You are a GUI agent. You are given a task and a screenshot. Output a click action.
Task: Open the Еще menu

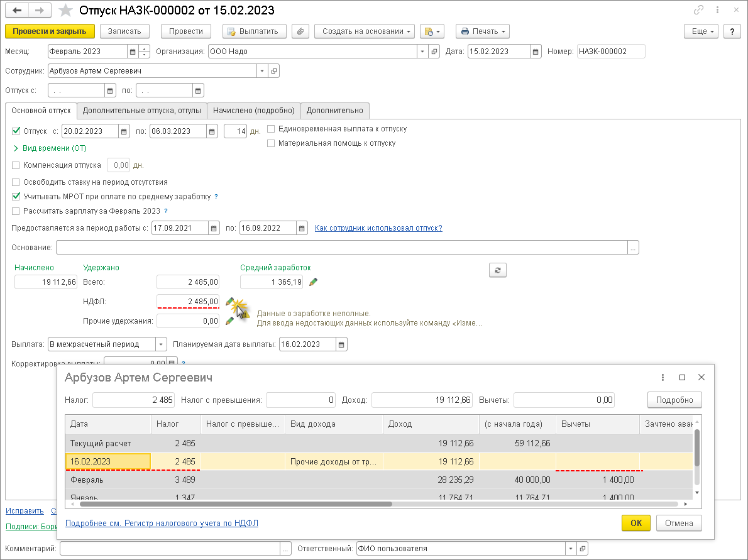(701, 31)
